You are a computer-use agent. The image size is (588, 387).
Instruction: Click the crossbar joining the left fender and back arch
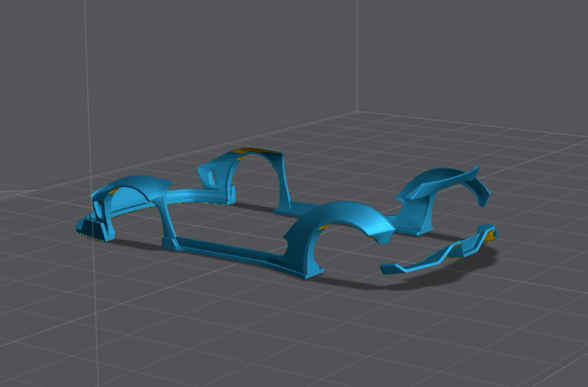[187, 195]
